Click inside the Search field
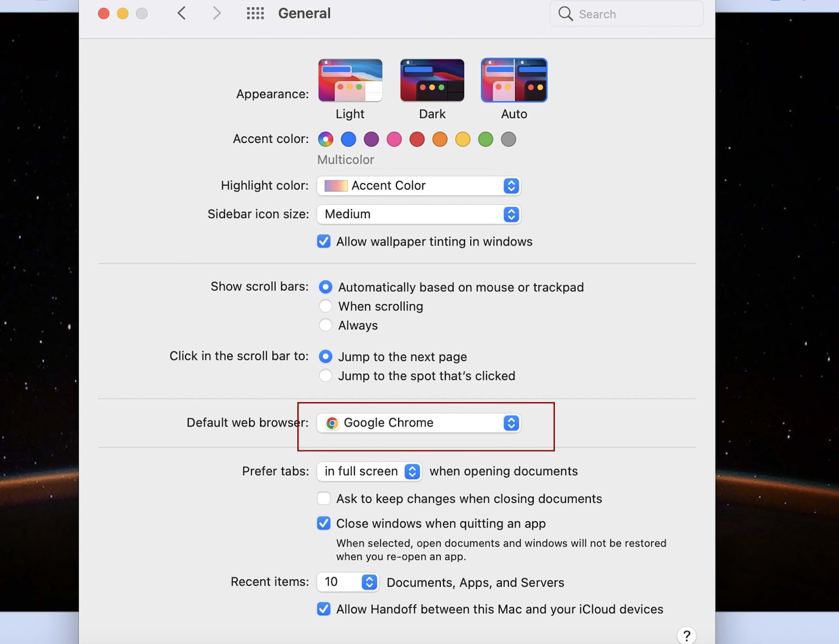Screen dimensions: 839x644 coord(626,14)
